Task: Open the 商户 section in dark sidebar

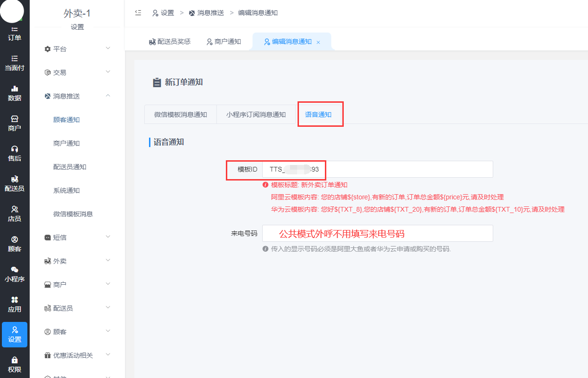Action: coord(15,123)
